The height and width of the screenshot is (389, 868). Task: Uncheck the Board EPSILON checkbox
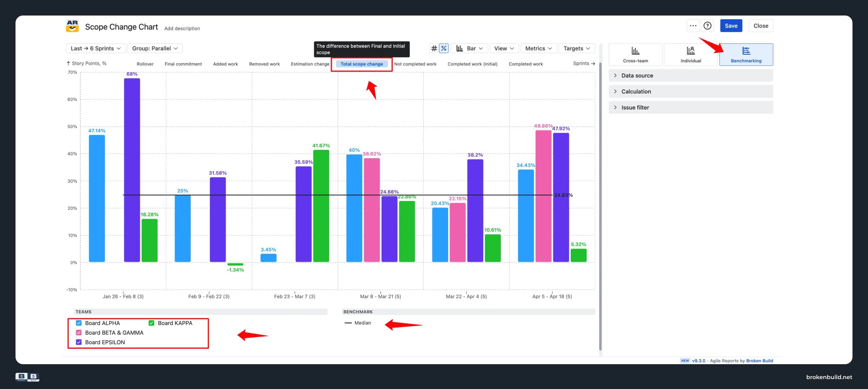coord(78,342)
